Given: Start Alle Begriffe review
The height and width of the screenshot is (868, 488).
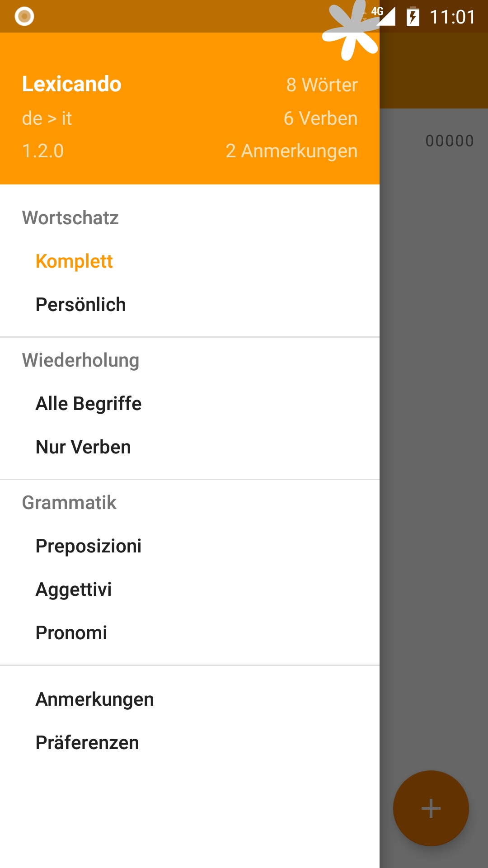Looking at the screenshot, I should [x=89, y=404].
